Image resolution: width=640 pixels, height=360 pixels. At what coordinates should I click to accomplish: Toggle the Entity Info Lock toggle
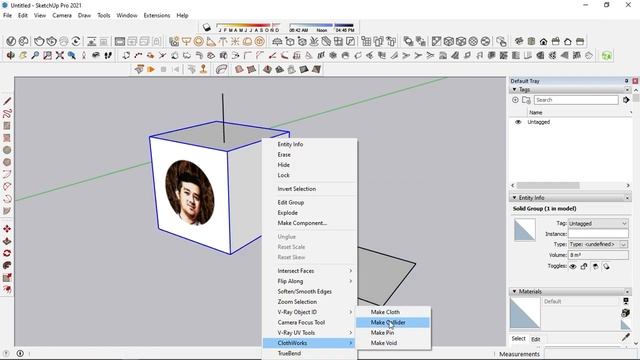click(x=584, y=267)
